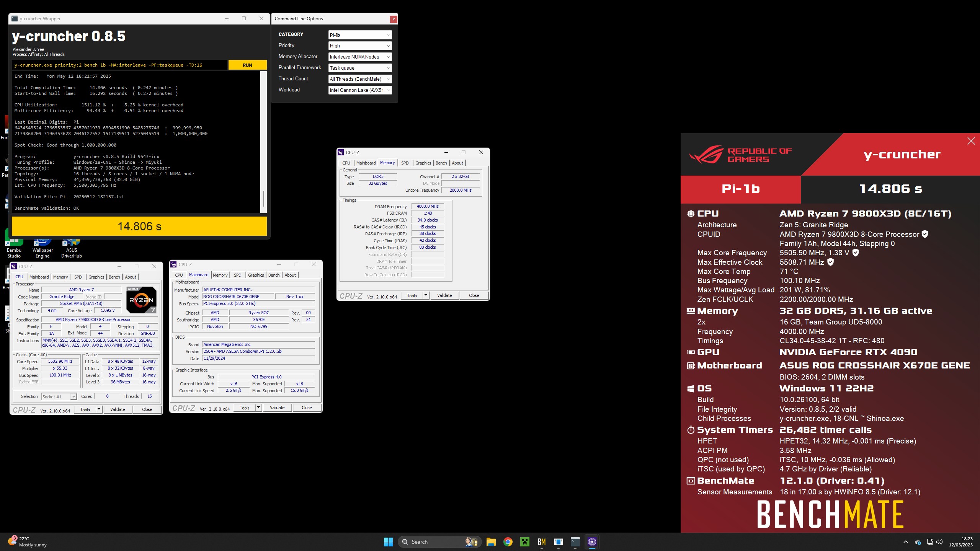
Task: Click Validate in CPU-Z Mainboard window
Action: coord(277,408)
